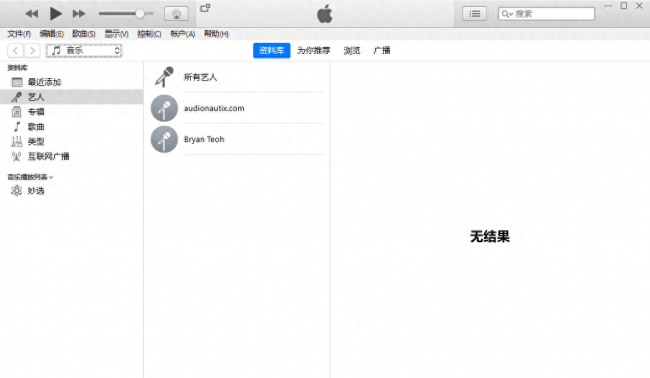Open the 帮助(H) menu
The image size is (650, 378).
tap(216, 34)
